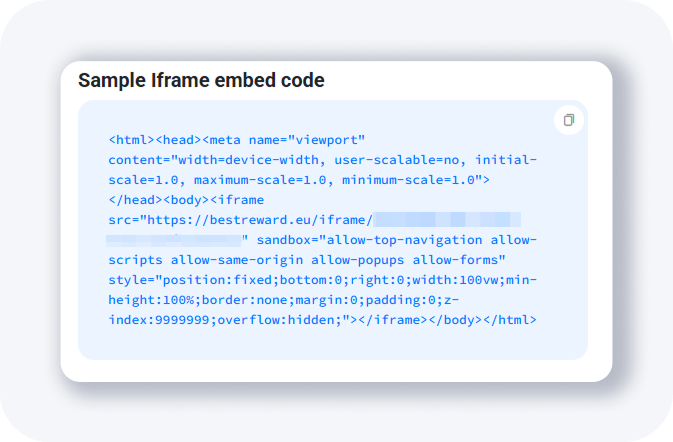The width and height of the screenshot is (673, 442).
Task: Click the minimum-scale=1.0 value
Action: point(412,179)
